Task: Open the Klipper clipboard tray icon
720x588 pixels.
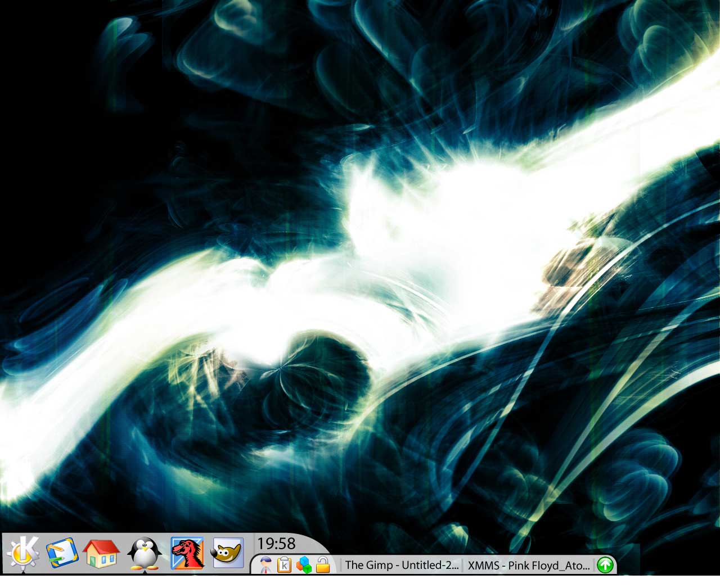Action: 285,565
